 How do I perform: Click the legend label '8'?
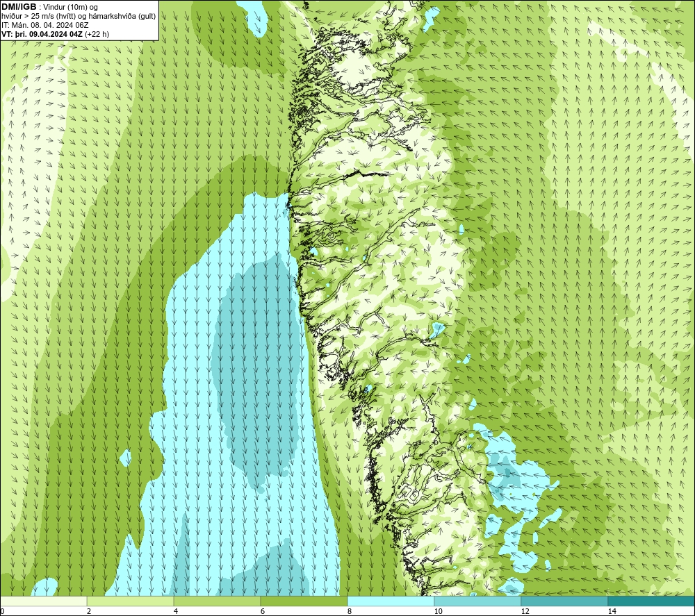pyautogui.click(x=350, y=611)
